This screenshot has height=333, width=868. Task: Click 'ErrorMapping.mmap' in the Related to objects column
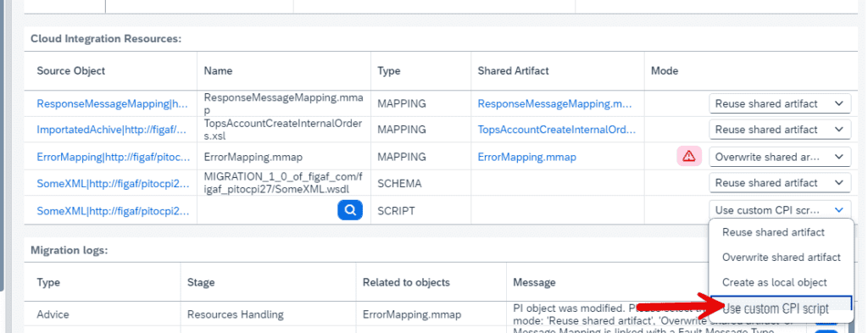pos(411,314)
